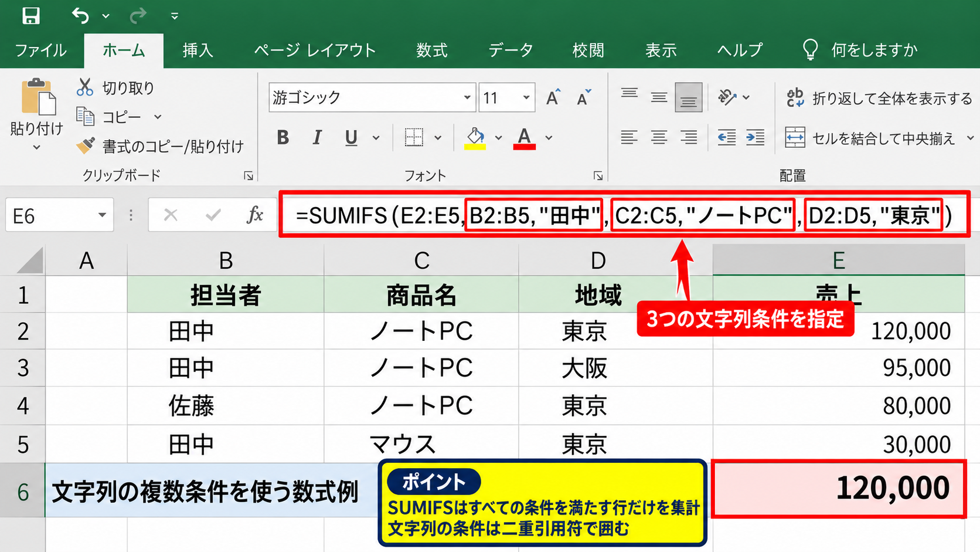Viewport: 980px width, 552px height.
Task: Toggle center horizontal text alignment
Action: (659, 138)
